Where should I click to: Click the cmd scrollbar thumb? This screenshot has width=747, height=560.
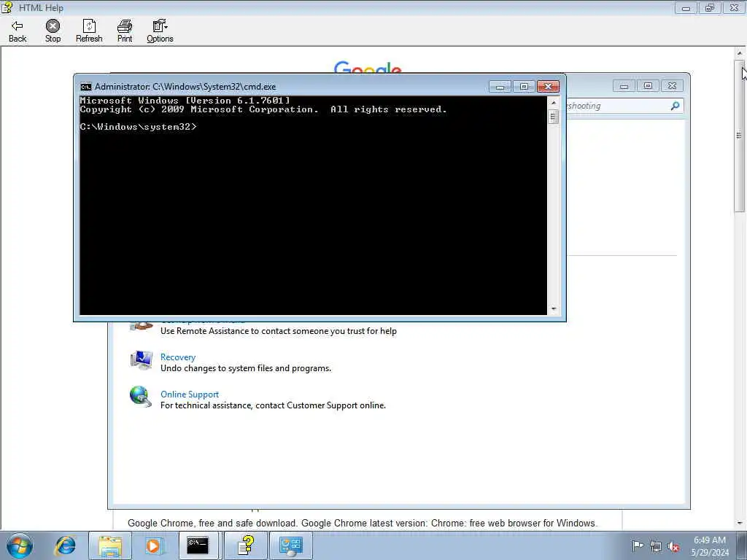point(553,117)
